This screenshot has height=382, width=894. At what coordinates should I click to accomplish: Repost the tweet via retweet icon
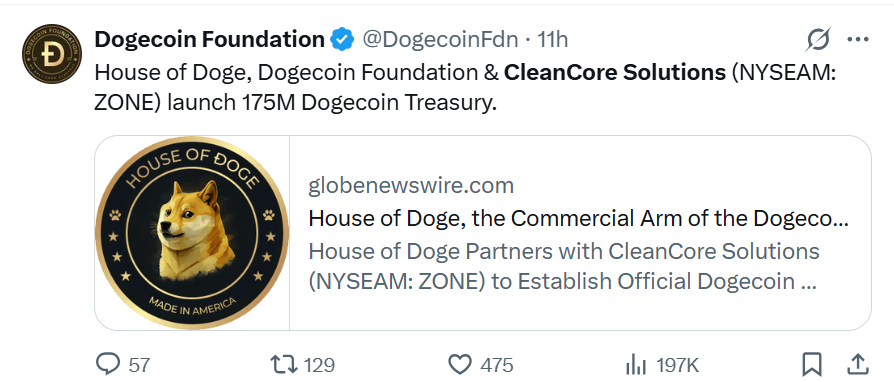point(285,364)
